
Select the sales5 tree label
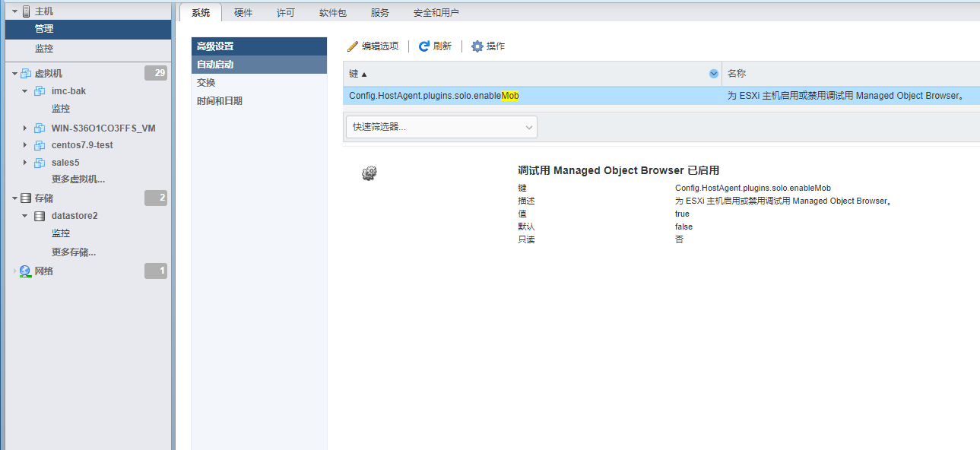tap(65, 163)
